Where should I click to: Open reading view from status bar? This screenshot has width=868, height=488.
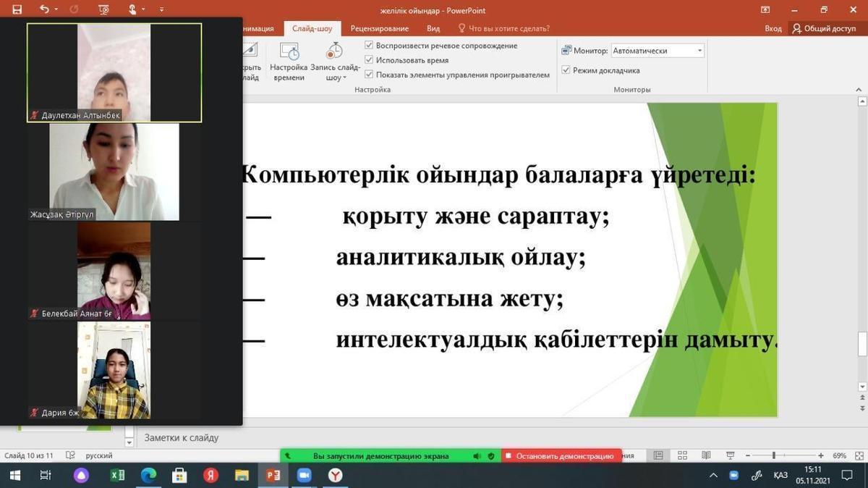(706, 456)
